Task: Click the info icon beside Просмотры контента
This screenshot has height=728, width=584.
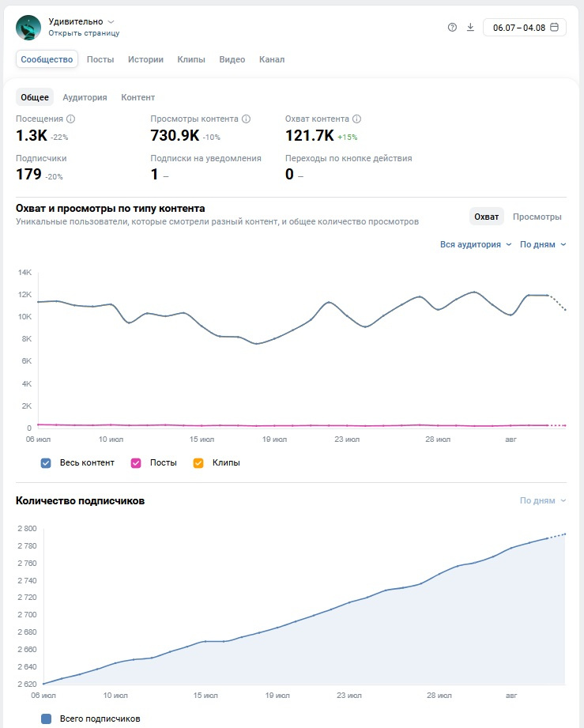Action: click(x=246, y=119)
